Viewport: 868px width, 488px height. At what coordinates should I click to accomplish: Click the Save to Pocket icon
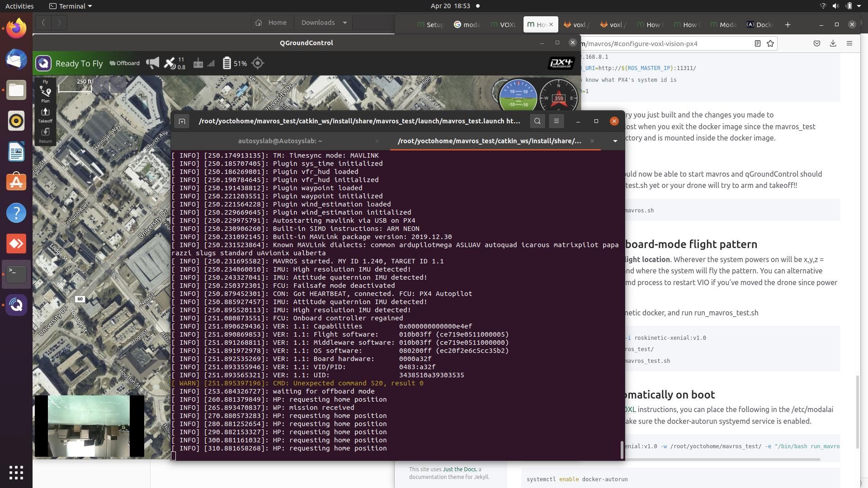click(817, 43)
